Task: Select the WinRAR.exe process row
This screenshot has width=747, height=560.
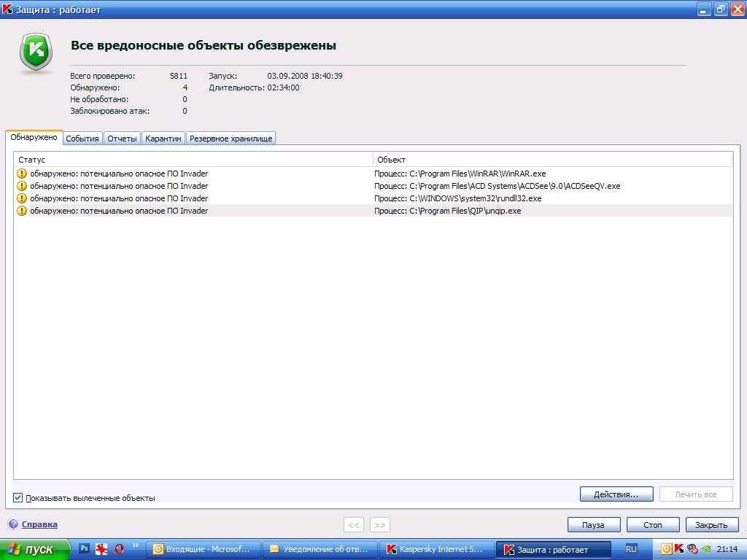Action: [373, 174]
